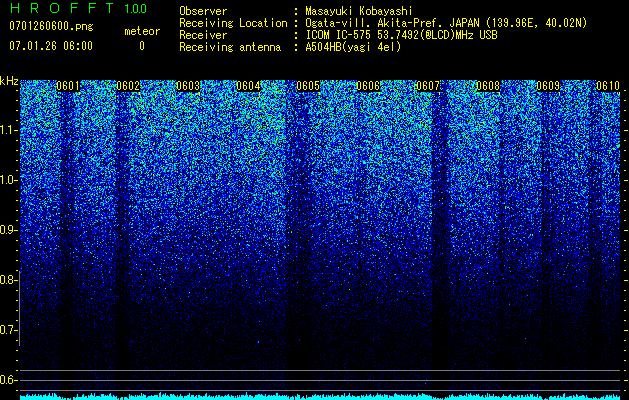
Task: Click the 0608 time marker
Action: 488,86
